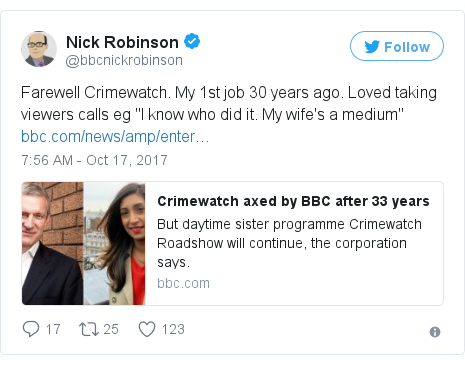465x365 pixels.
Task: Click the card description about Crimewatch Roadshow
Action: pos(289,243)
